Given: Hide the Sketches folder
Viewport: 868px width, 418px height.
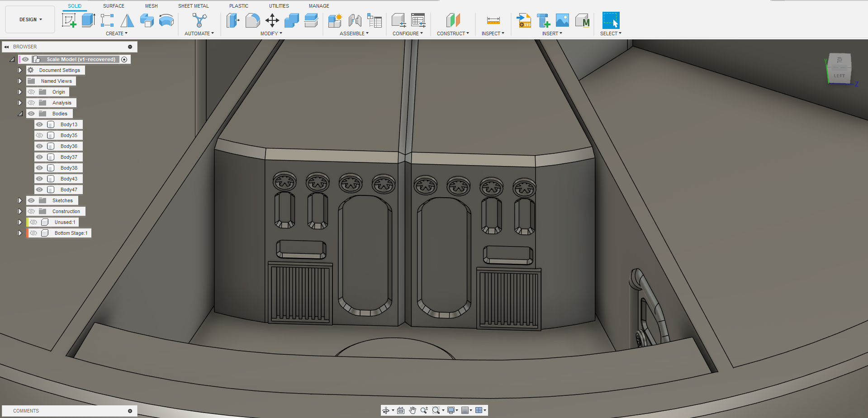Looking at the screenshot, I should pos(31,200).
